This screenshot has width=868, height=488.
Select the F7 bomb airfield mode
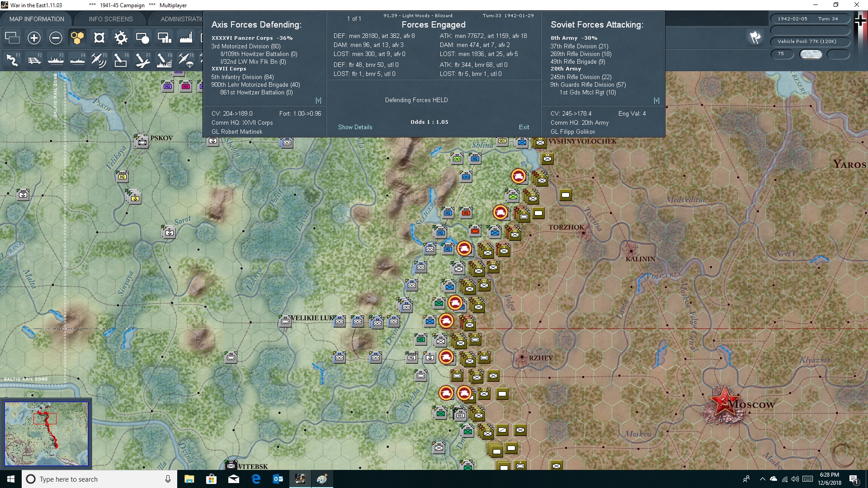(142, 60)
